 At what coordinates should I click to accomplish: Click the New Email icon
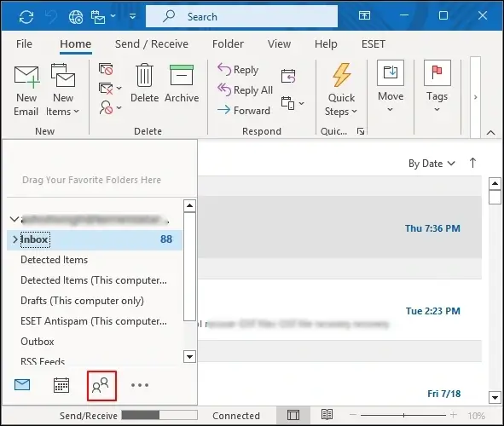(x=26, y=90)
